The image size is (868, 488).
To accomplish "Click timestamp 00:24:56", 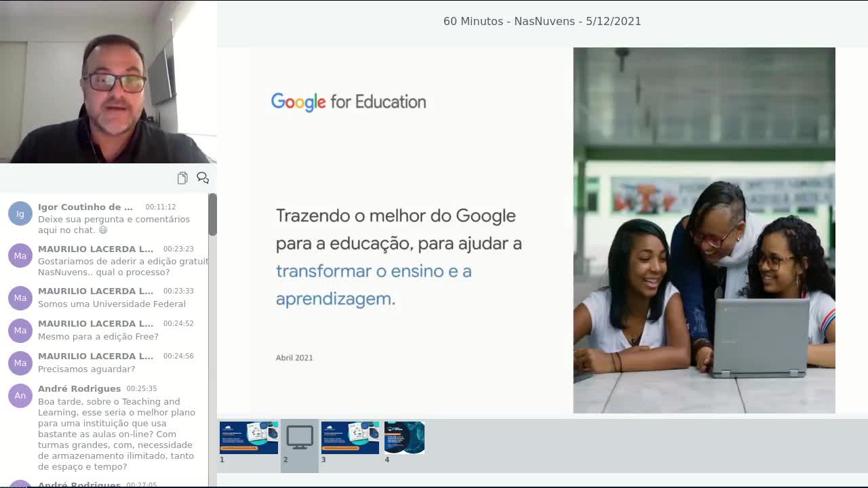I will tap(178, 356).
